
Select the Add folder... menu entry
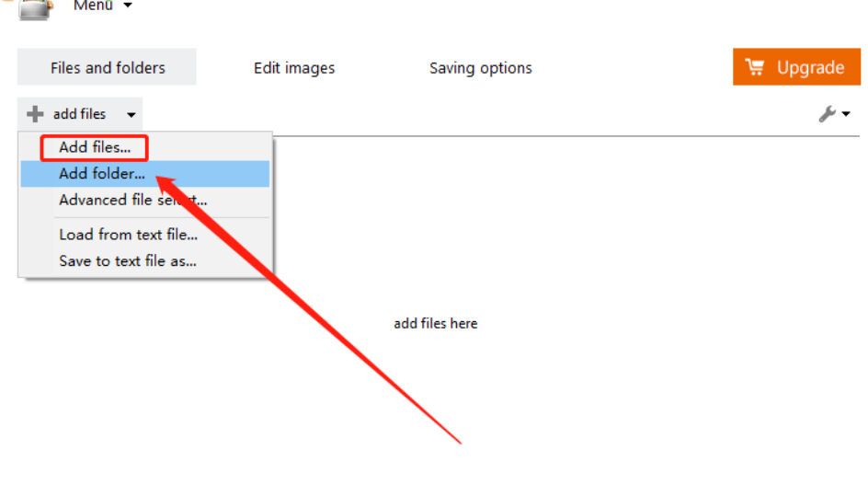(x=102, y=174)
